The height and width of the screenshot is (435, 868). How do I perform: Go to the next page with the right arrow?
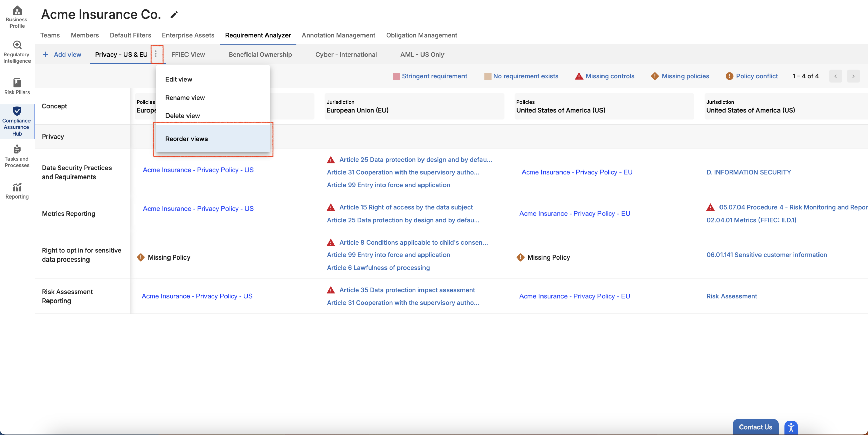click(853, 76)
